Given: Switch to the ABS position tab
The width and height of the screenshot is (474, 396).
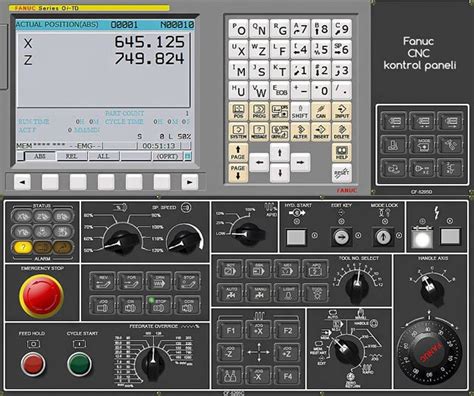Looking at the screenshot, I should point(40,156).
